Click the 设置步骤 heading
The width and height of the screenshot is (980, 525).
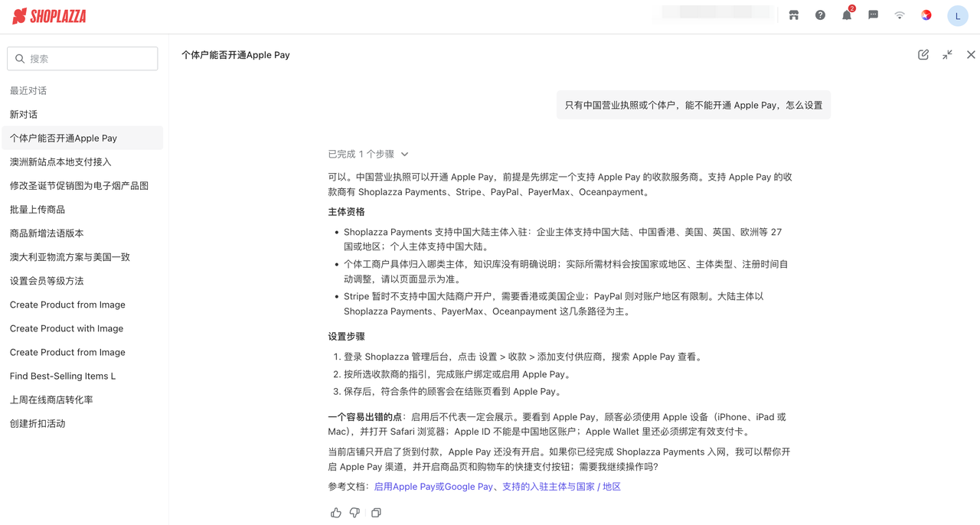click(346, 337)
